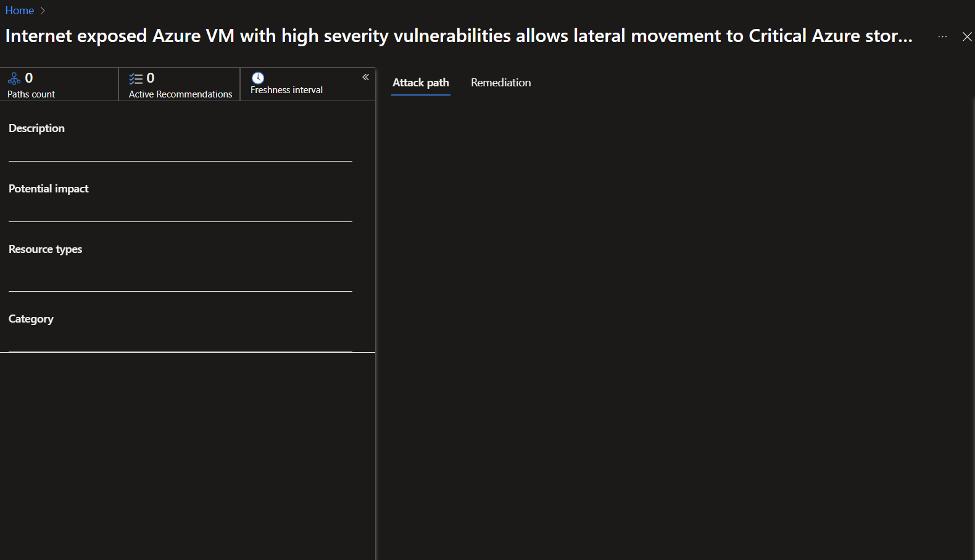Select the clock symbol beside Freshness interval

point(259,77)
